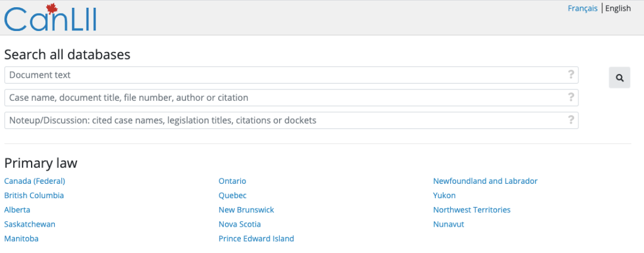Image resolution: width=644 pixels, height=253 pixels.
Task: Go to homepage via CanLII logo
Action: click(x=50, y=18)
